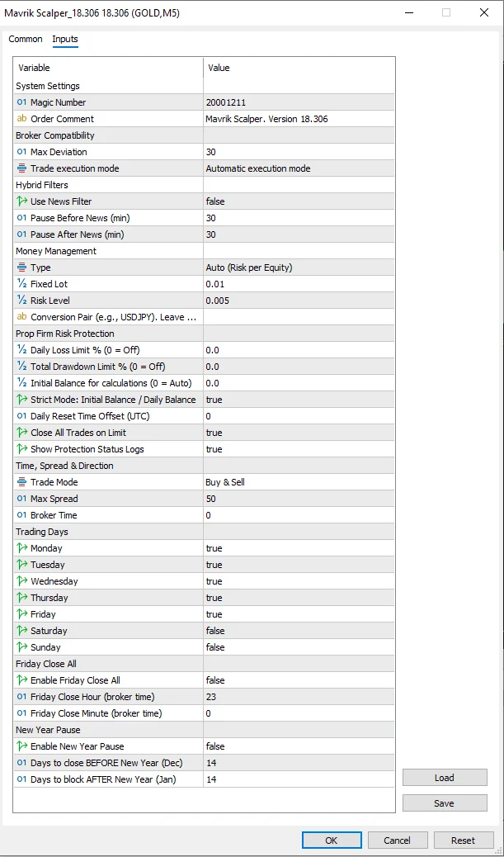Click the integer icon beside Friday Close Hour
The image size is (504, 857).
point(21,697)
